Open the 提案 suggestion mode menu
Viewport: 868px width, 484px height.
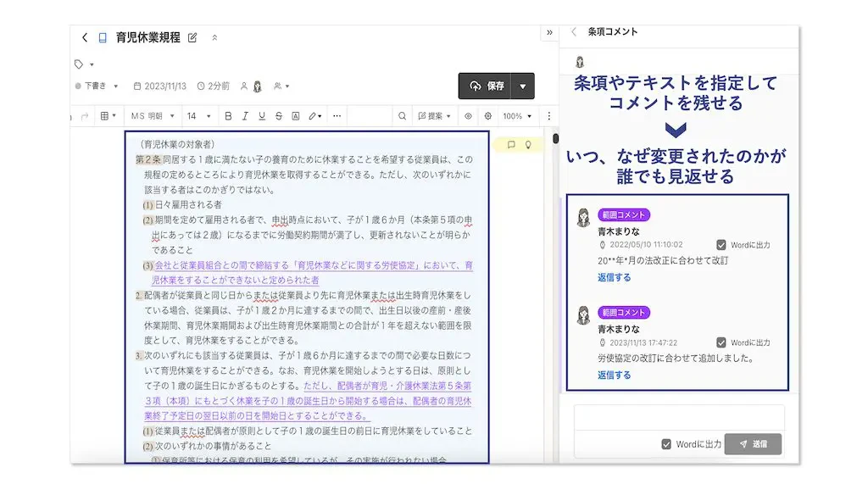click(x=435, y=116)
